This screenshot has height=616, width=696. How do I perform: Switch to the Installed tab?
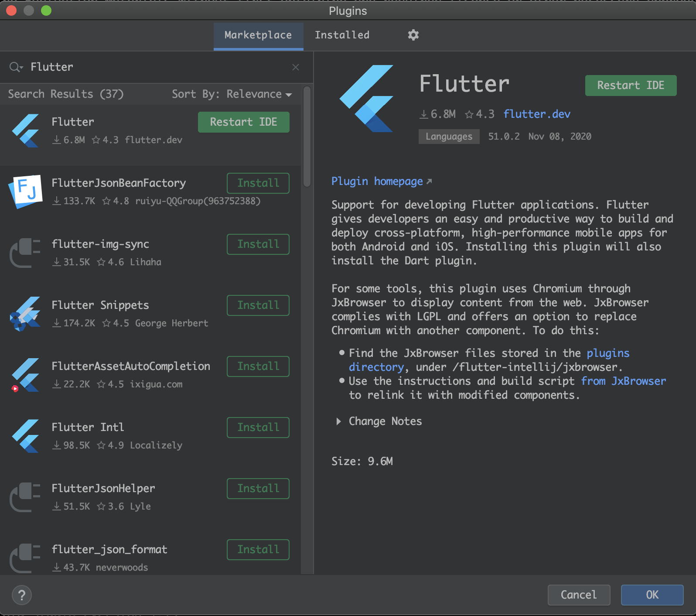[x=342, y=35]
